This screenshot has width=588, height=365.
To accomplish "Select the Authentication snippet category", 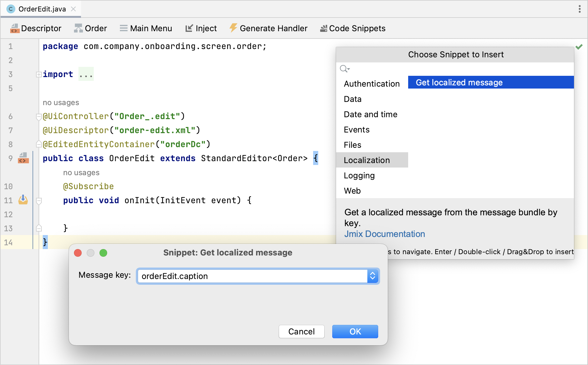I will coord(372,84).
